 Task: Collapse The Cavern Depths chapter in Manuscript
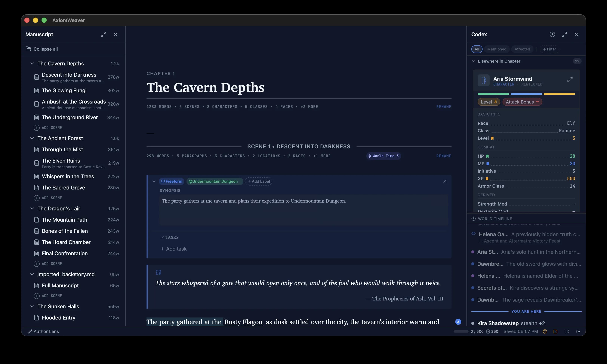[x=32, y=63]
